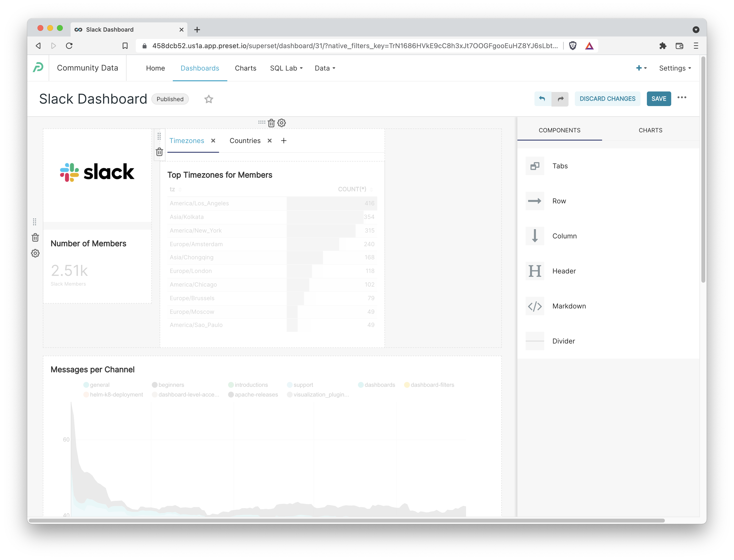Screen dimensions: 734x560
Task: Select the Markdown component icon
Action: (535, 306)
